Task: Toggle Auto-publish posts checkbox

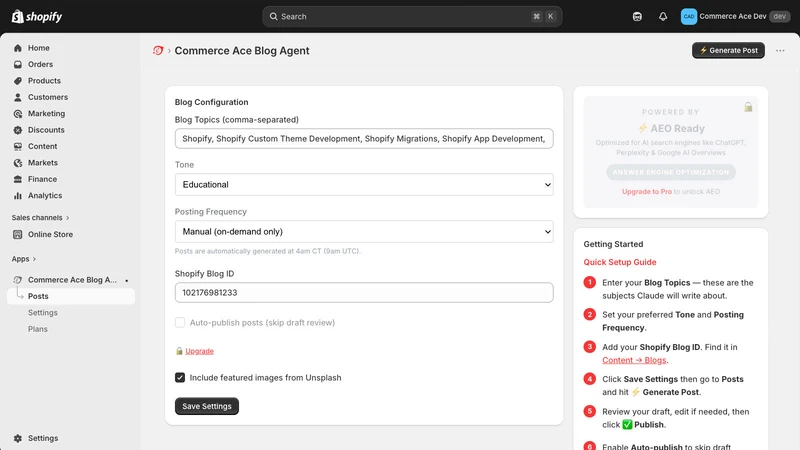Action: 180,322
